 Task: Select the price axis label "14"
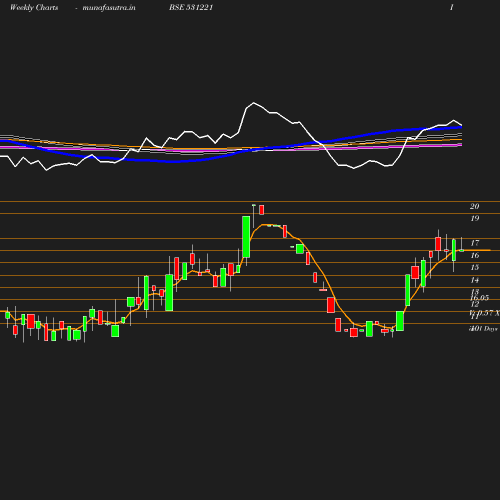475,280
